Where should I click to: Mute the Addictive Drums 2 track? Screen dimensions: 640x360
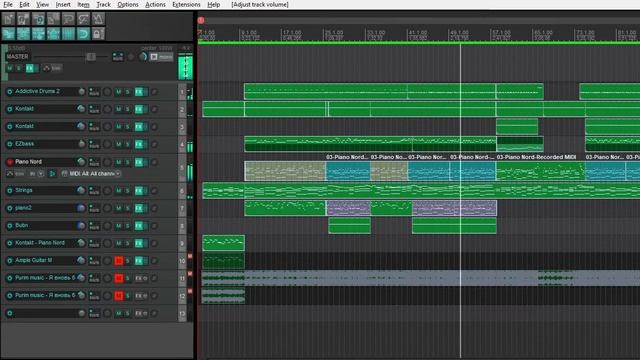[x=118, y=92]
